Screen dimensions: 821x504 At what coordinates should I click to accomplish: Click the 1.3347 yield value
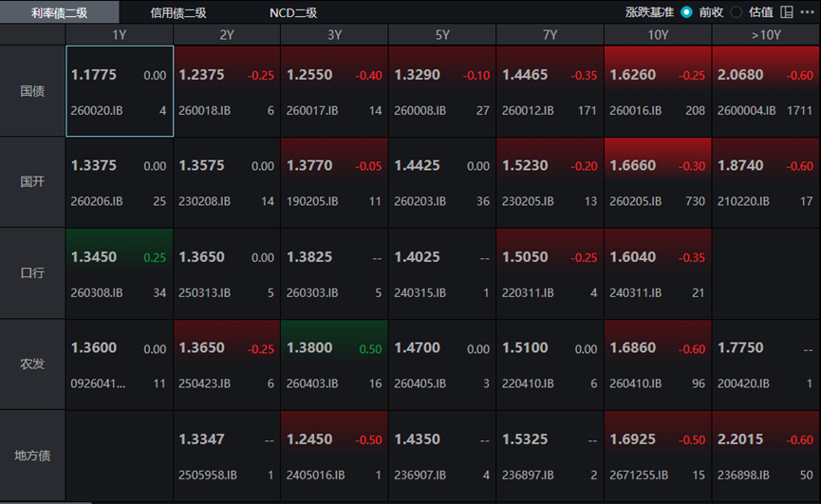(x=201, y=439)
